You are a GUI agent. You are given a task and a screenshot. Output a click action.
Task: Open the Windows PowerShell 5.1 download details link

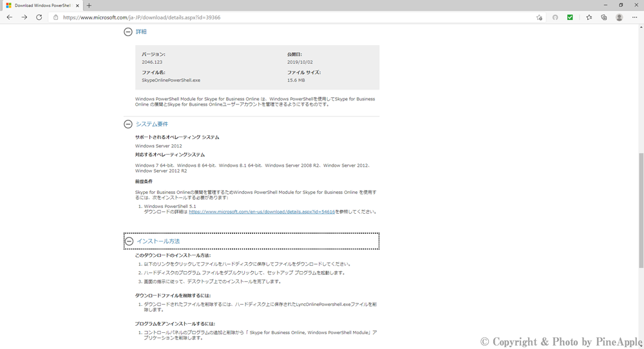[261, 212]
